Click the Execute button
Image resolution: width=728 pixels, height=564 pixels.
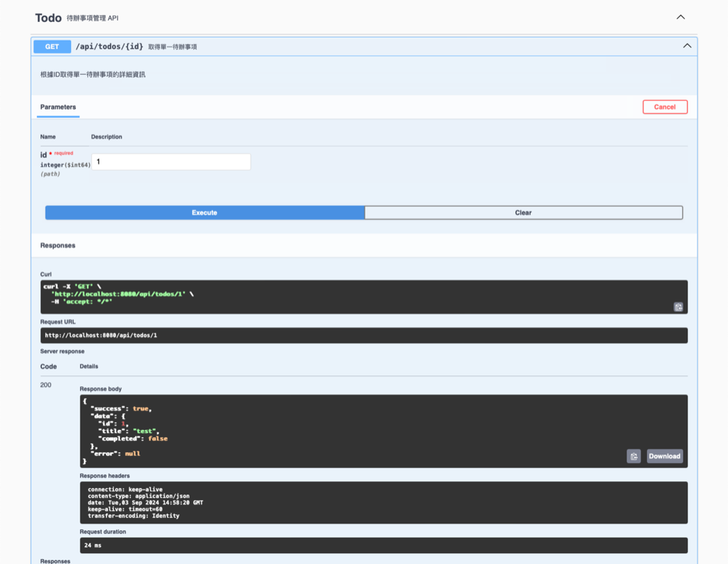[205, 213]
